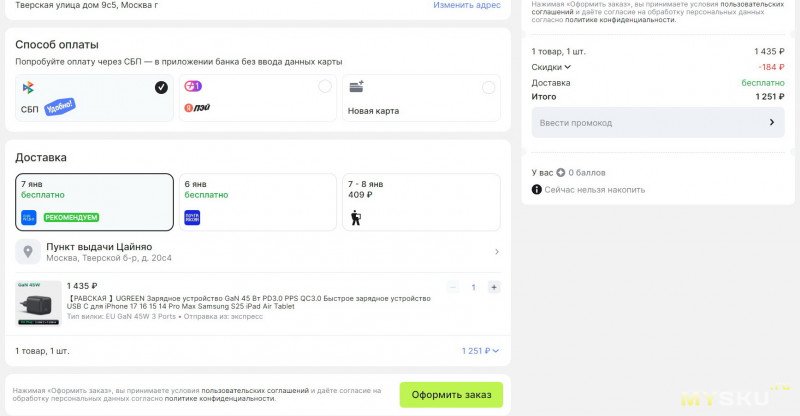Image resolution: width=800 pixels, height=416 pixels.
Task: Choose the 'Новая карта' radio button
Action: 488,87
